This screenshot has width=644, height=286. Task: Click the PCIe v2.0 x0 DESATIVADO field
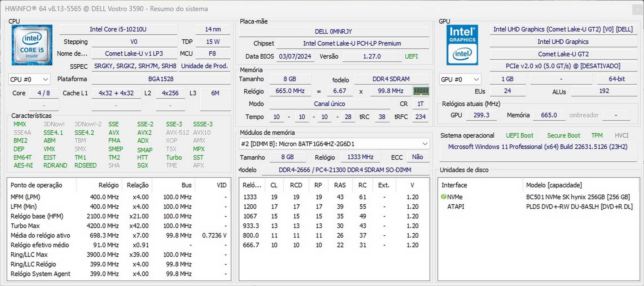[x=563, y=66]
